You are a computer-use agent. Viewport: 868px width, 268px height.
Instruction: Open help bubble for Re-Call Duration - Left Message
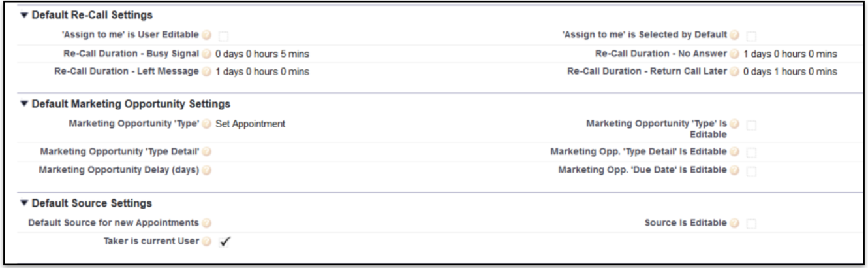pos(206,71)
